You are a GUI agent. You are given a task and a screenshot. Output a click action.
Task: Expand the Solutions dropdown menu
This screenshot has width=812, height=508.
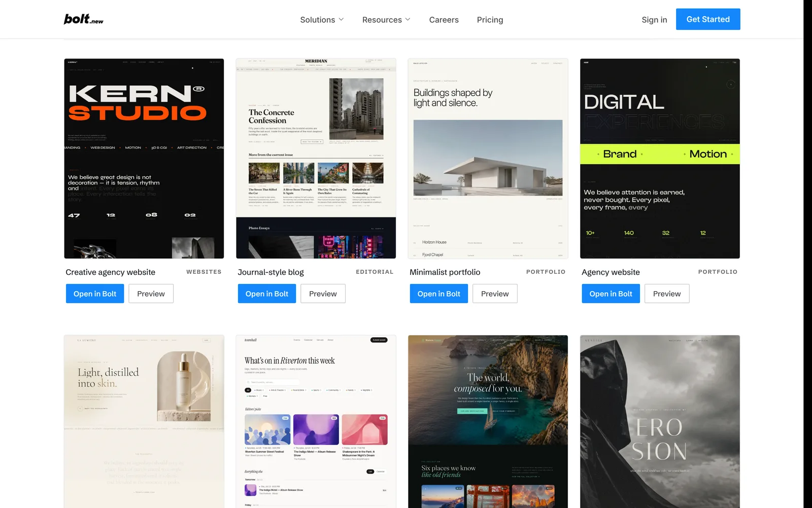(322, 20)
